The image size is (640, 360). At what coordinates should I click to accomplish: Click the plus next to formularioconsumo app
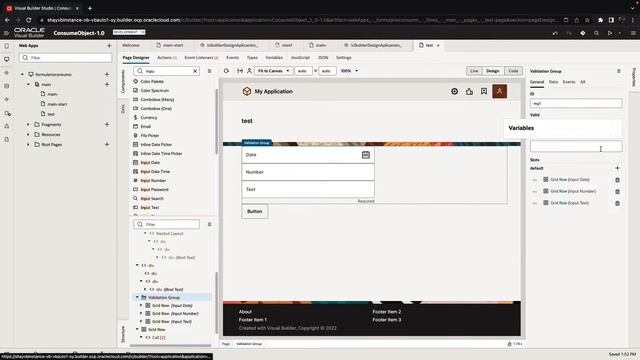coord(107,74)
